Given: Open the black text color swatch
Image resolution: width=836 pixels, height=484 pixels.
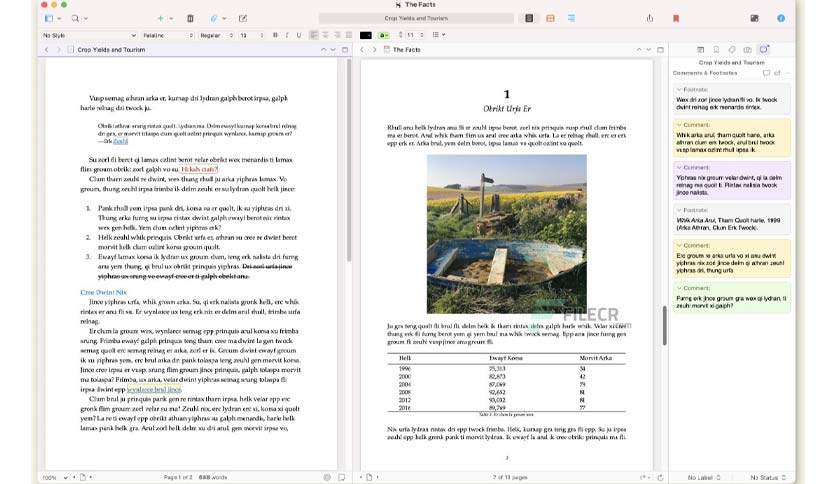Looking at the screenshot, I should pos(366,35).
